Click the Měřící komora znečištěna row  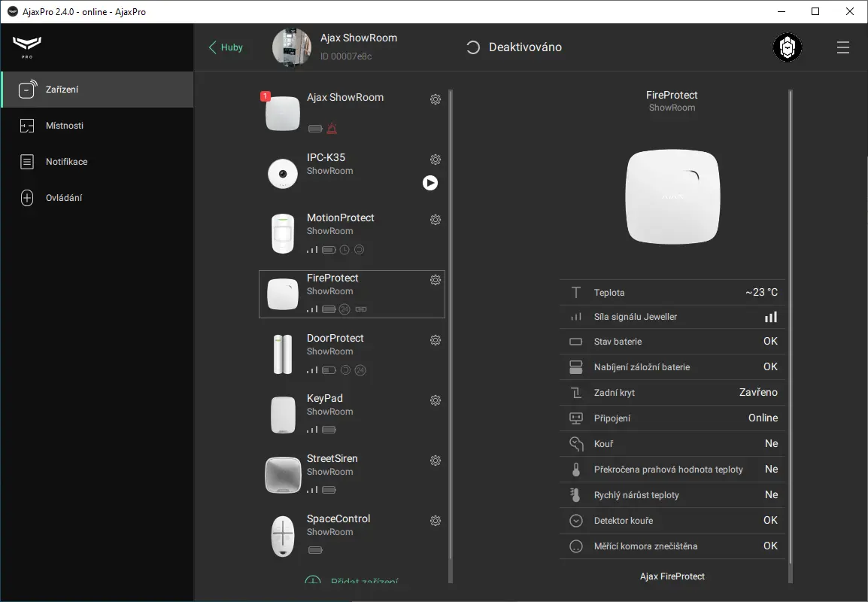(x=672, y=546)
